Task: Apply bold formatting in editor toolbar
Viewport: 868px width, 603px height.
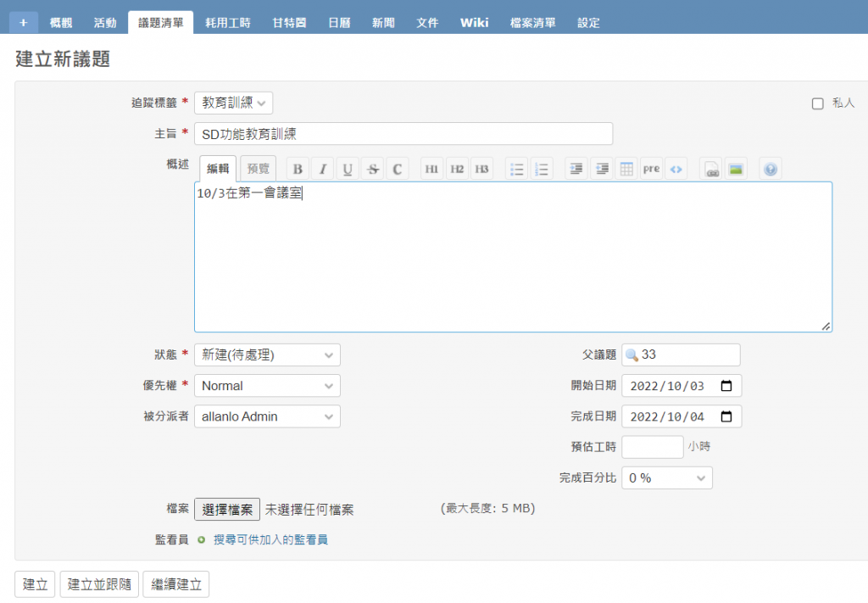Action: tap(298, 169)
